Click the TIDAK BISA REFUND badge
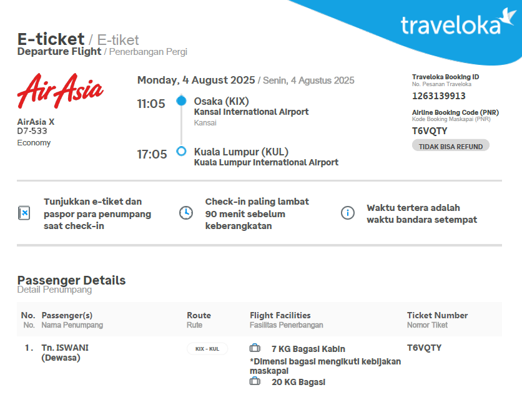522x420 pixels. coord(450,146)
